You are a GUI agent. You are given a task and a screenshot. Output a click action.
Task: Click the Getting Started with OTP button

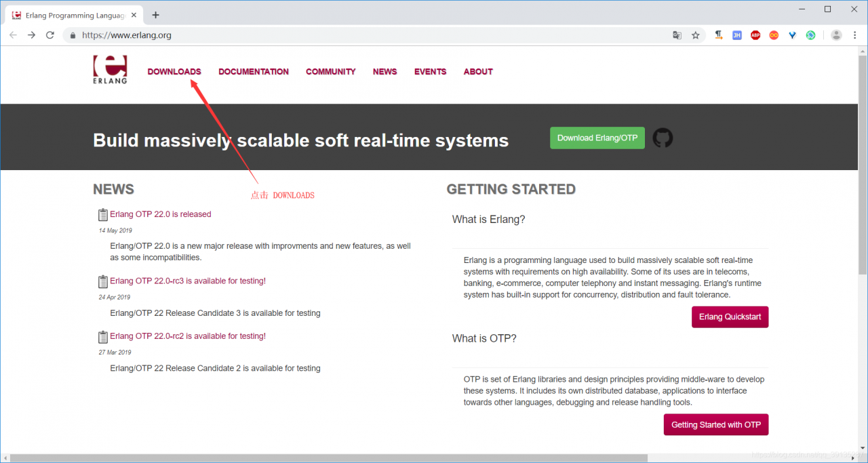click(716, 424)
